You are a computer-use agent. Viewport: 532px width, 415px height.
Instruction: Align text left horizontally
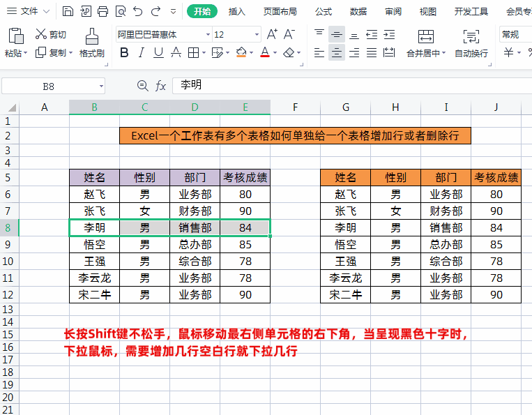click(319, 52)
